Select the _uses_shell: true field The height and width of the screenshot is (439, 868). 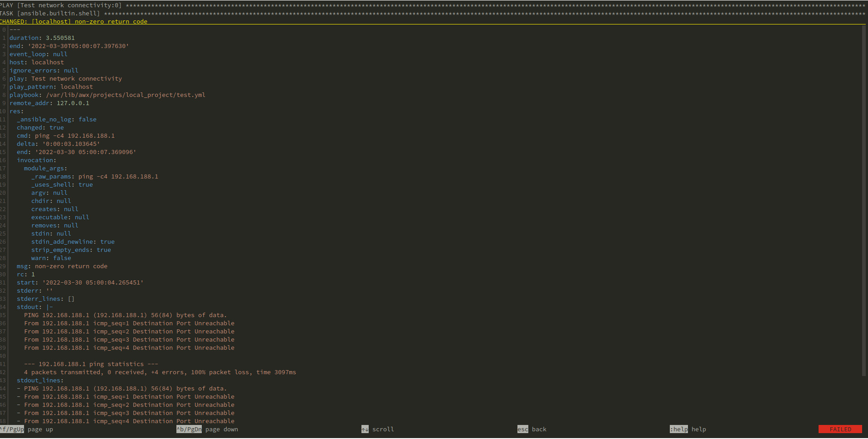(x=62, y=184)
